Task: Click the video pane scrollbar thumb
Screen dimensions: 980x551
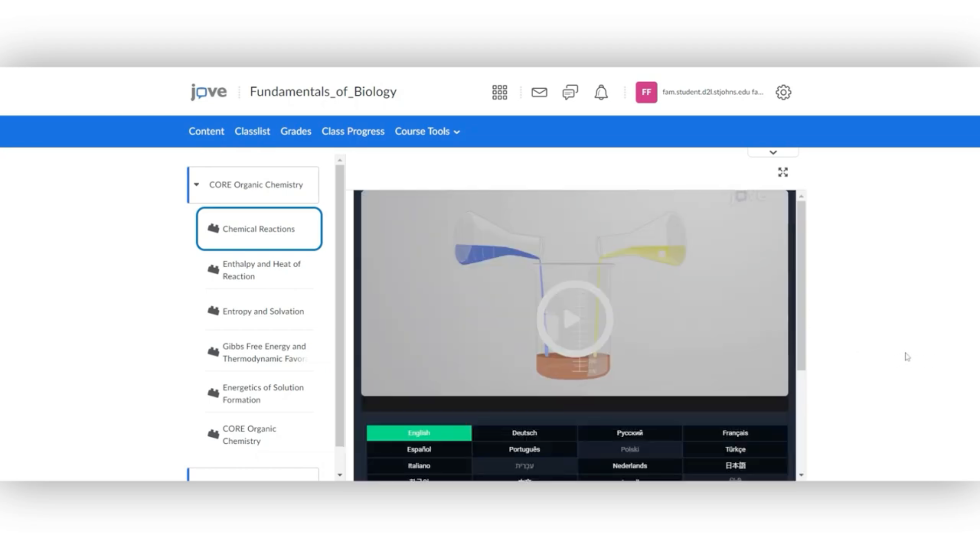Action: click(x=801, y=286)
